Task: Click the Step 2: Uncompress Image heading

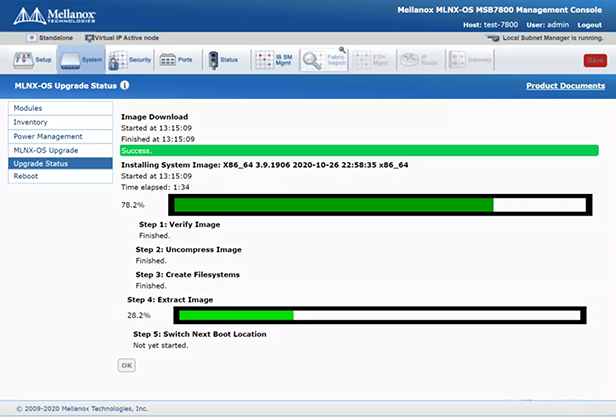Action: pyautogui.click(x=189, y=250)
